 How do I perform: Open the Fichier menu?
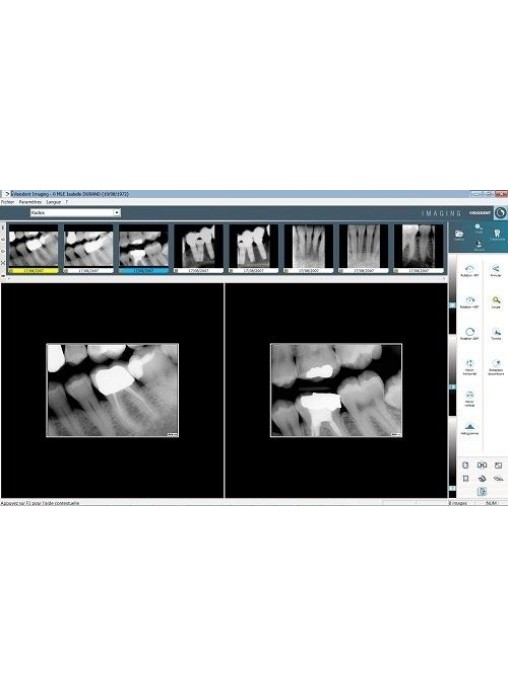point(8,202)
